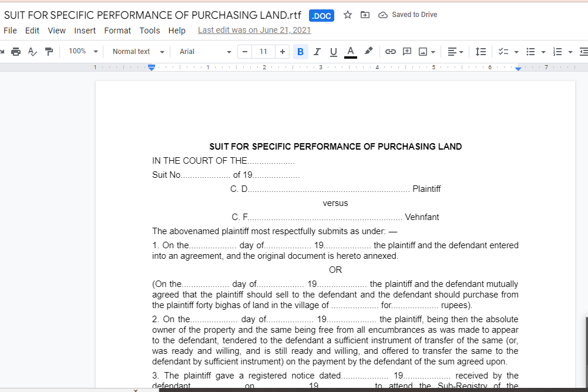Star this document
Image resolution: width=588 pixels, height=392 pixels.
point(348,15)
